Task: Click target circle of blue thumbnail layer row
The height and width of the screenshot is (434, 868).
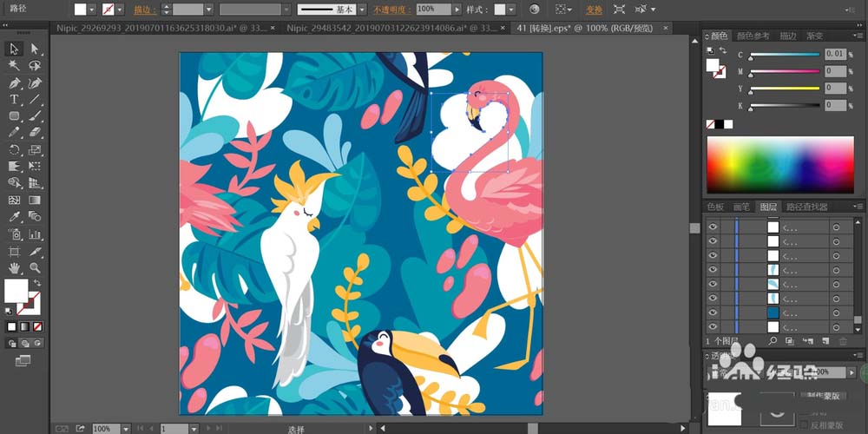Action: tap(836, 312)
